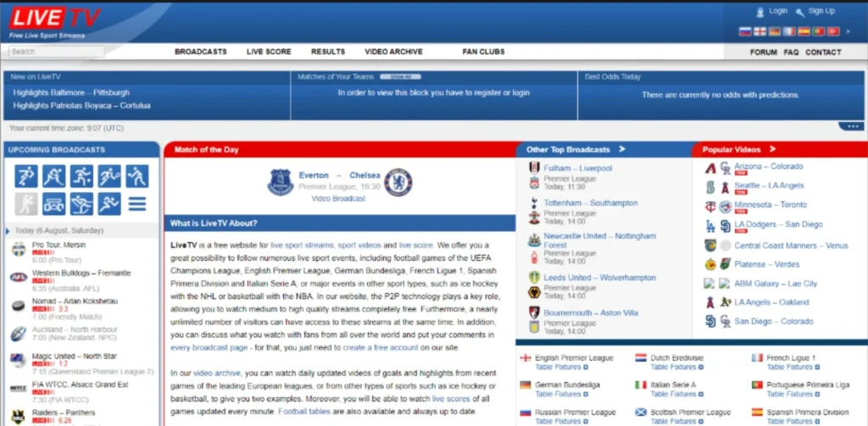Click the Login user icon
The height and width of the screenshot is (426, 868).
click(760, 12)
